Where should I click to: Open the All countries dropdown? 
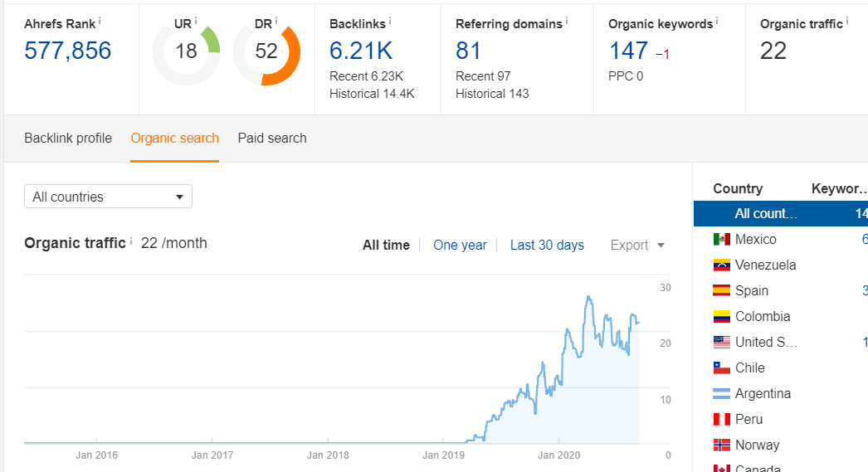pos(108,197)
